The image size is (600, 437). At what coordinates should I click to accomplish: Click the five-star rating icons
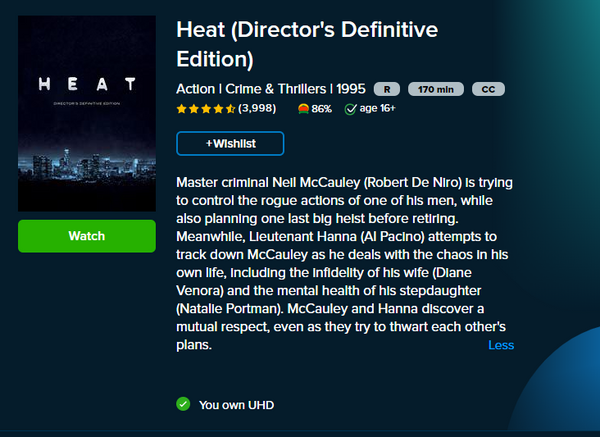click(x=205, y=108)
